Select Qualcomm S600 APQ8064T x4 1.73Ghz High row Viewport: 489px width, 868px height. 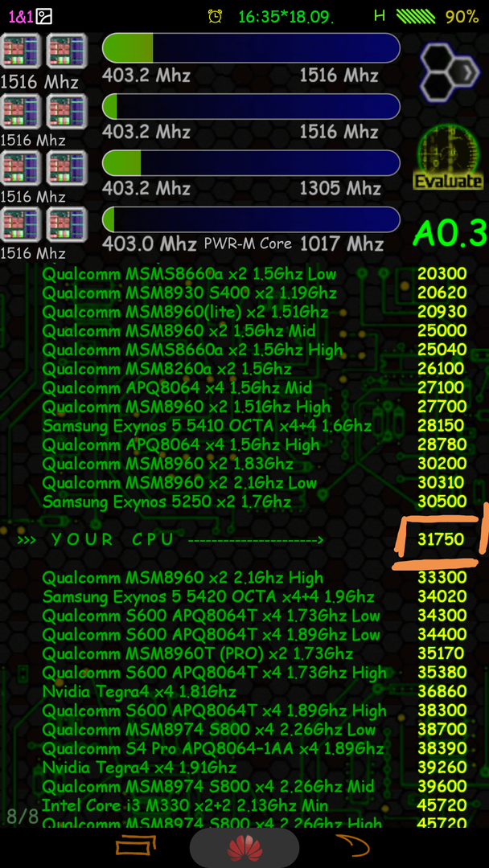tap(255, 673)
